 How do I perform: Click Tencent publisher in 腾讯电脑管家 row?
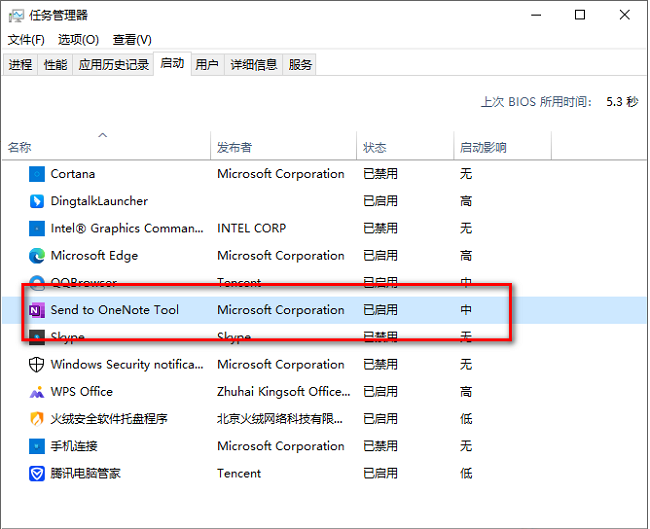pyautogui.click(x=239, y=473)
